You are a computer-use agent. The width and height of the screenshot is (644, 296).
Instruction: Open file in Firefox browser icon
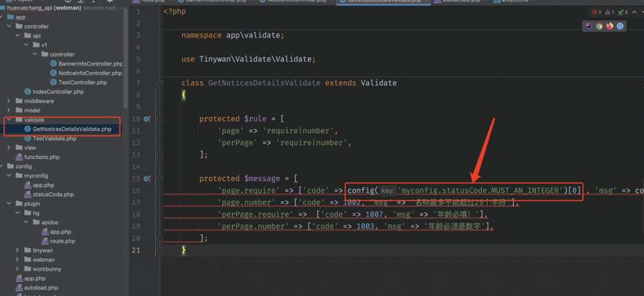coord(609,26)
